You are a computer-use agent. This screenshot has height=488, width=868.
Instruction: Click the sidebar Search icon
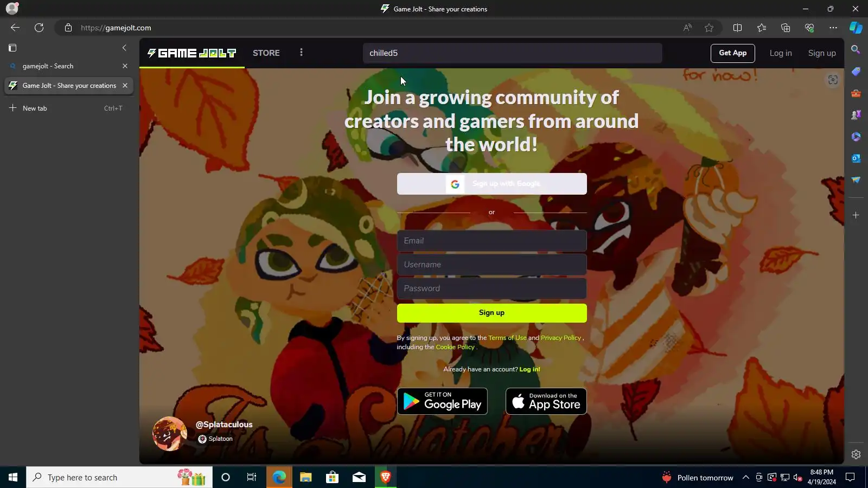coord(856,49)
